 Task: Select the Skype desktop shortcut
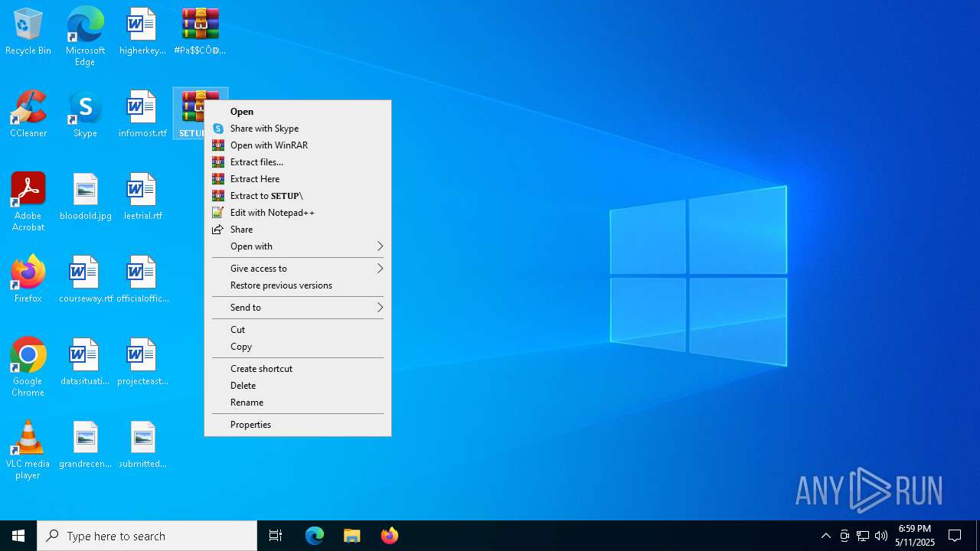pos(85,115)
